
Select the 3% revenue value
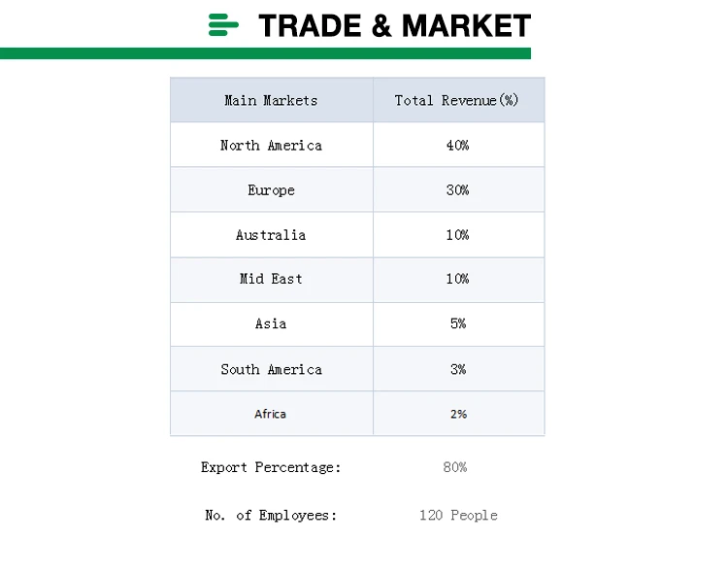458,369
